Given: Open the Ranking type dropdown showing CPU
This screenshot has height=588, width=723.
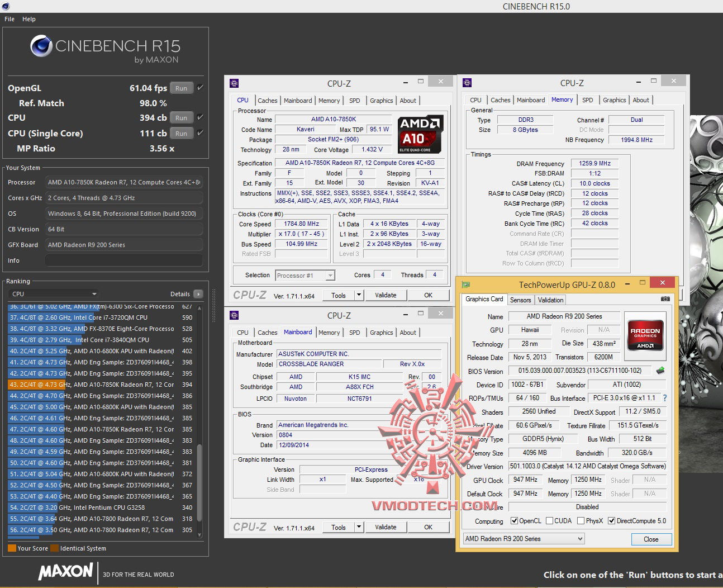Looking at the screenshot, I should click(54, 294).
